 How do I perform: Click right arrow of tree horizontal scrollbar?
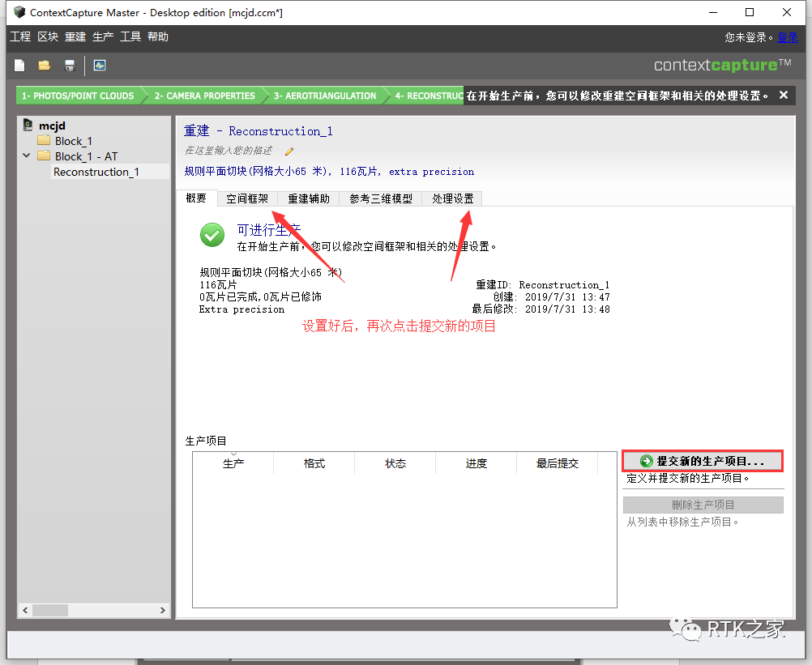coord(163,610)
